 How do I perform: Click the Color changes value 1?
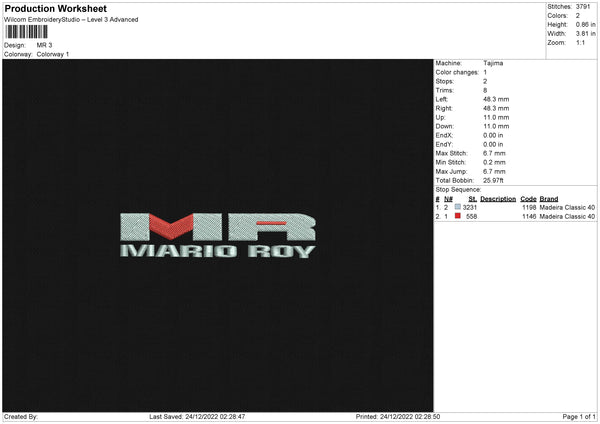coord(485,72)
